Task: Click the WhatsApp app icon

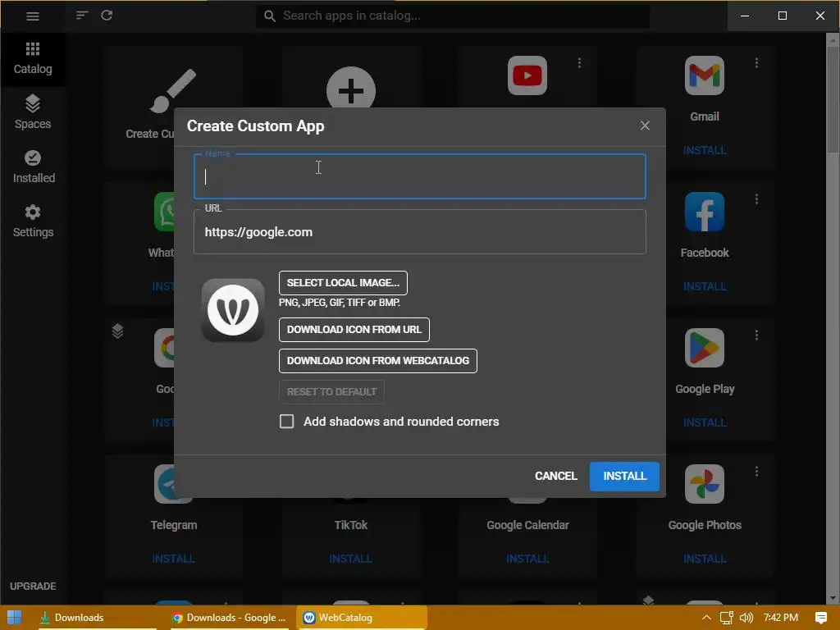Action: [164, 212]
